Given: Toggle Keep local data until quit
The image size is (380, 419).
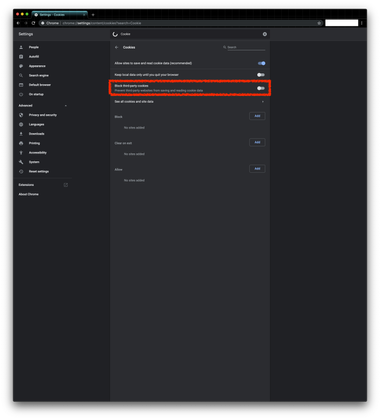Looking at the screenshot, I should point(261,75).
